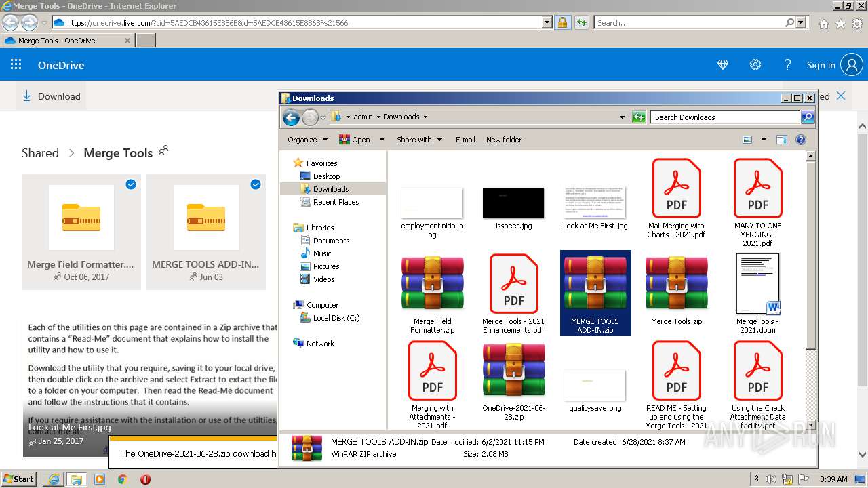The width and height of the screenshot is (868, 488).
Task: Select Computer in the navigation pane
Action: click(321, 305)
